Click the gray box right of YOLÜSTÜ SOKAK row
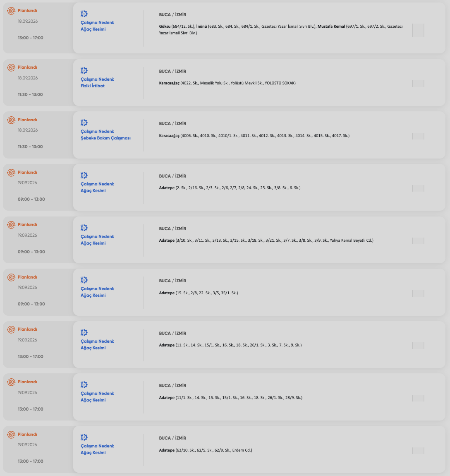This screenshot has height=476, width=450. (418, 84)
